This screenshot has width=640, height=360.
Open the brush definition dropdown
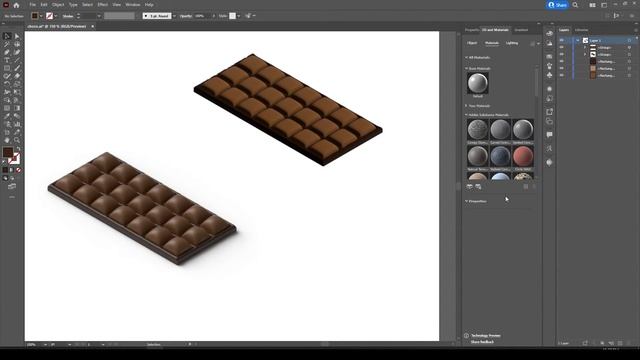[x=174, y=16]
